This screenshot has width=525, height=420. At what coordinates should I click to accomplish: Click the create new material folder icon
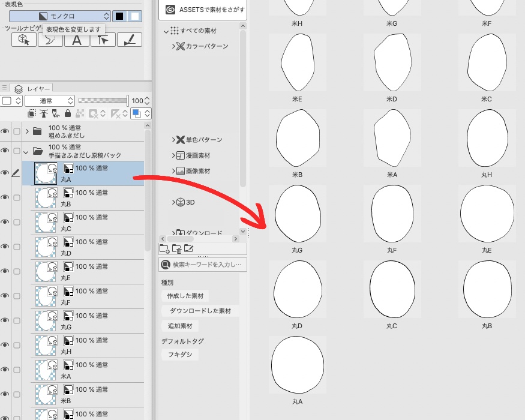(164, 248)
